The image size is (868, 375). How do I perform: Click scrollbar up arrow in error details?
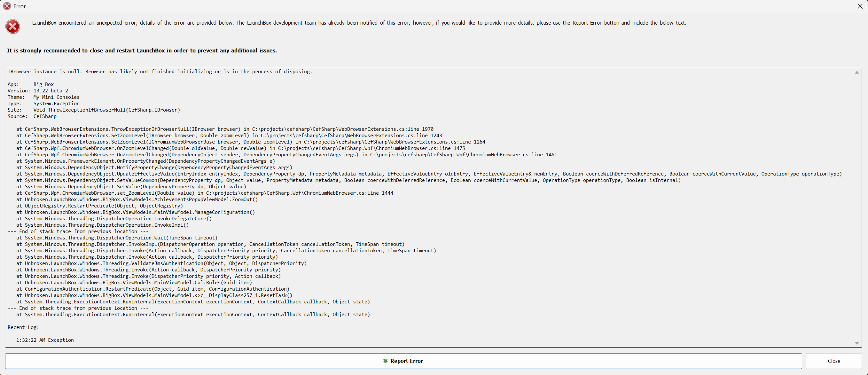[856, 73]
